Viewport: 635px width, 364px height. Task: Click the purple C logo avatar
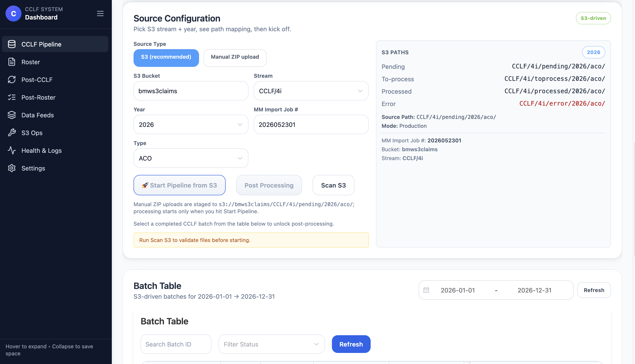click(14, 14)
